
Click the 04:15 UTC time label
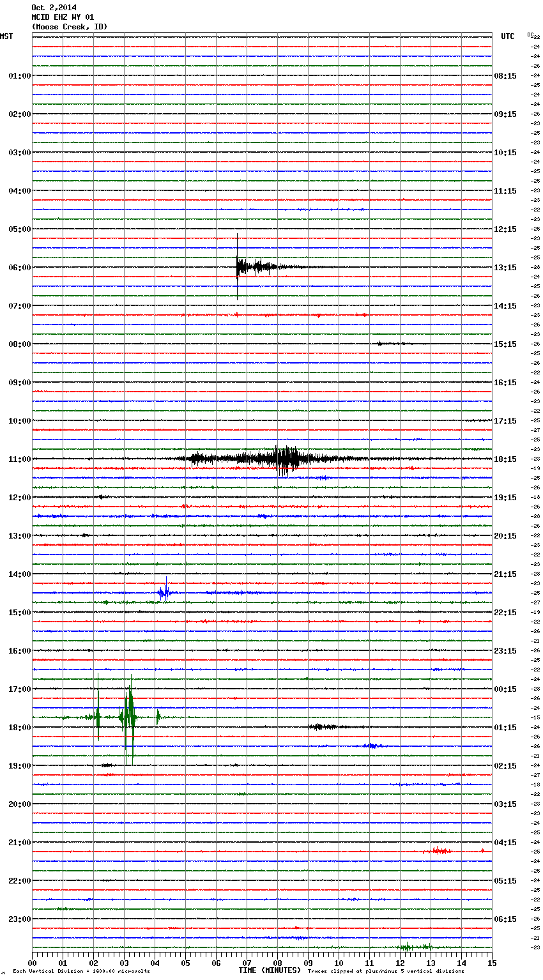505,843
